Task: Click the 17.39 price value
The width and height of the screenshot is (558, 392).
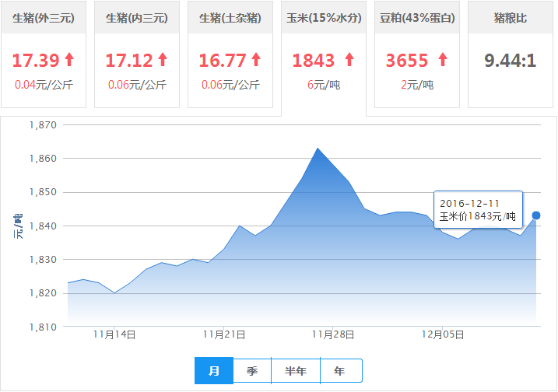Action: click(x=36, y=60)
